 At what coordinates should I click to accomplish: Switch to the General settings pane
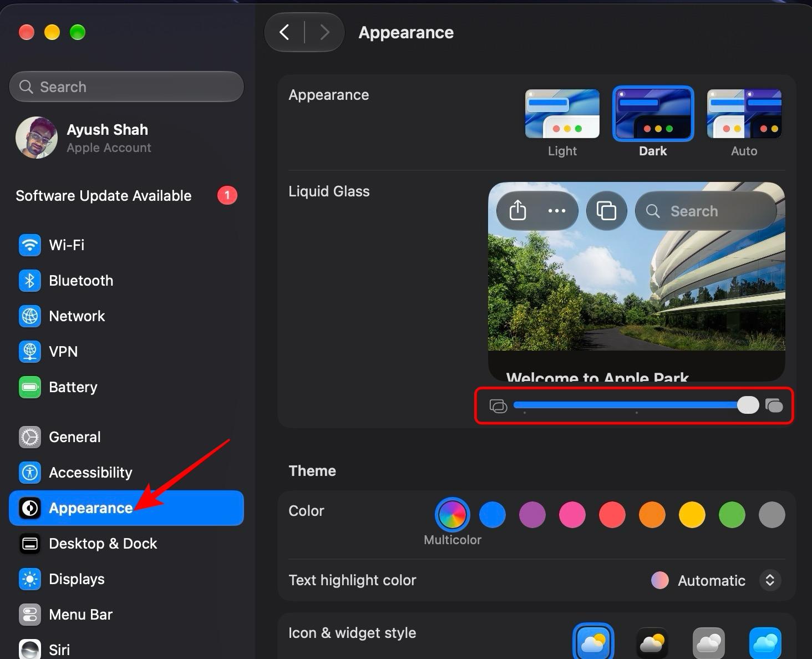(126, 437)
